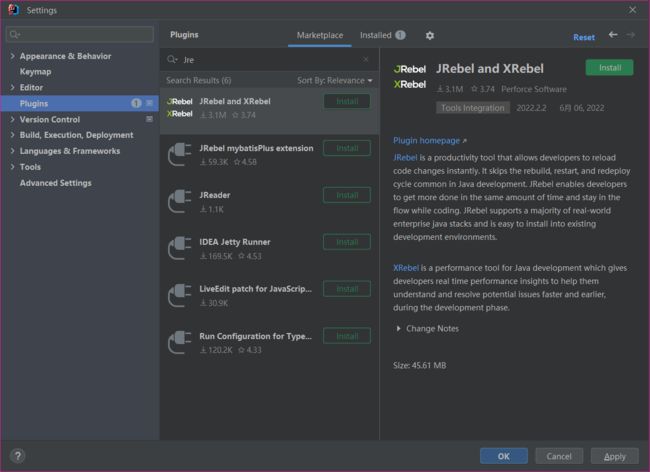Screen dimensions: 650x472
Task: Click the version 2022.2.2 text
Action: click(531, 108)
